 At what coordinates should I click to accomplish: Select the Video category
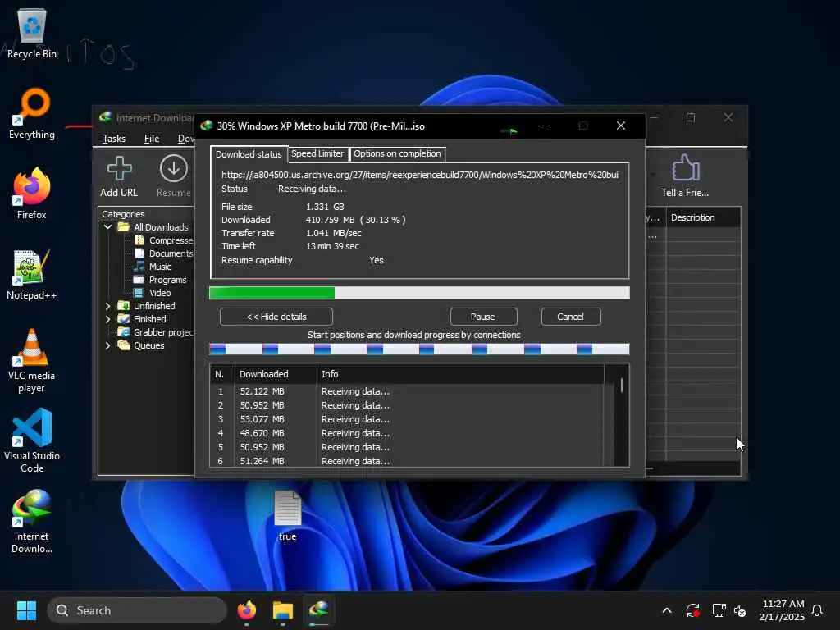pyautogui.click(x=153, y=293)
